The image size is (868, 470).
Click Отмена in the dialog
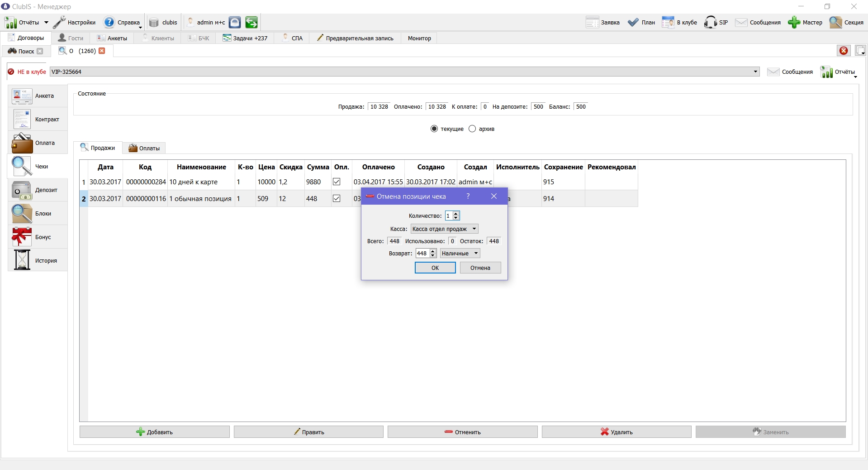480,268
